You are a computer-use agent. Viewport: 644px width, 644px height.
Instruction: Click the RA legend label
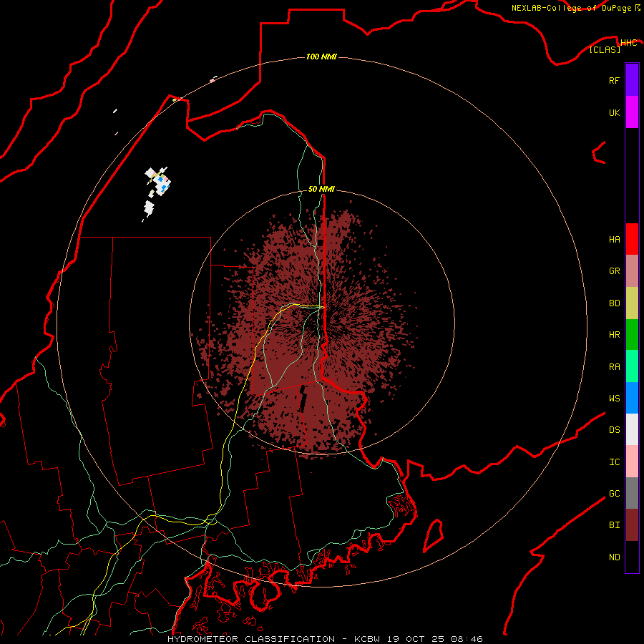click(614, 367)
